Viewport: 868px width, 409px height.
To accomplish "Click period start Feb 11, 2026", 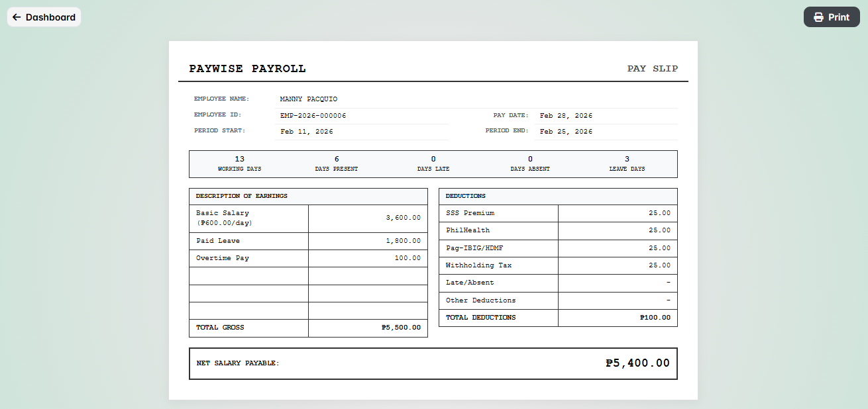I will 306,132.
